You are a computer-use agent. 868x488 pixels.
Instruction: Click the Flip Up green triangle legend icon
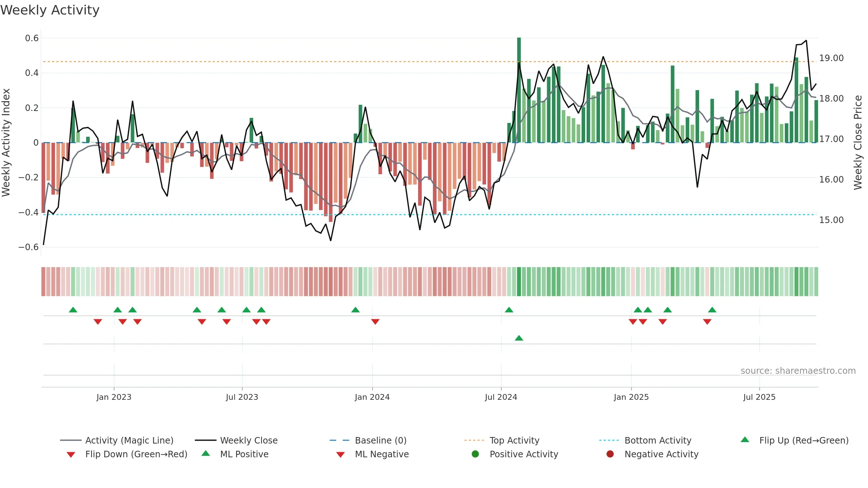745,440
